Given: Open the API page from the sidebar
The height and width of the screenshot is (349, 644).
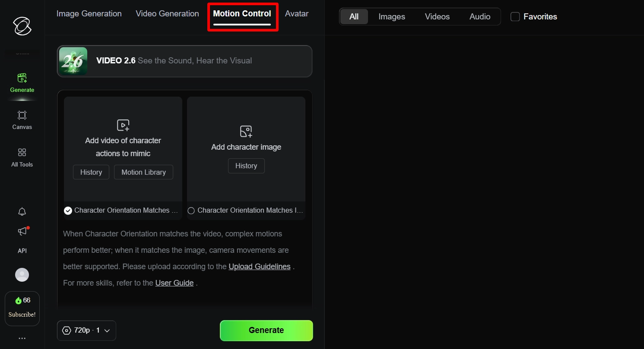Looking at the screenshot, I should [x=22, y=250].
